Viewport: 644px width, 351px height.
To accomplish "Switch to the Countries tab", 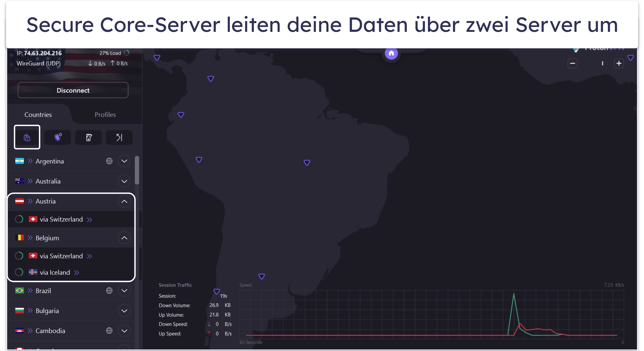I will (x=38, y=115).
